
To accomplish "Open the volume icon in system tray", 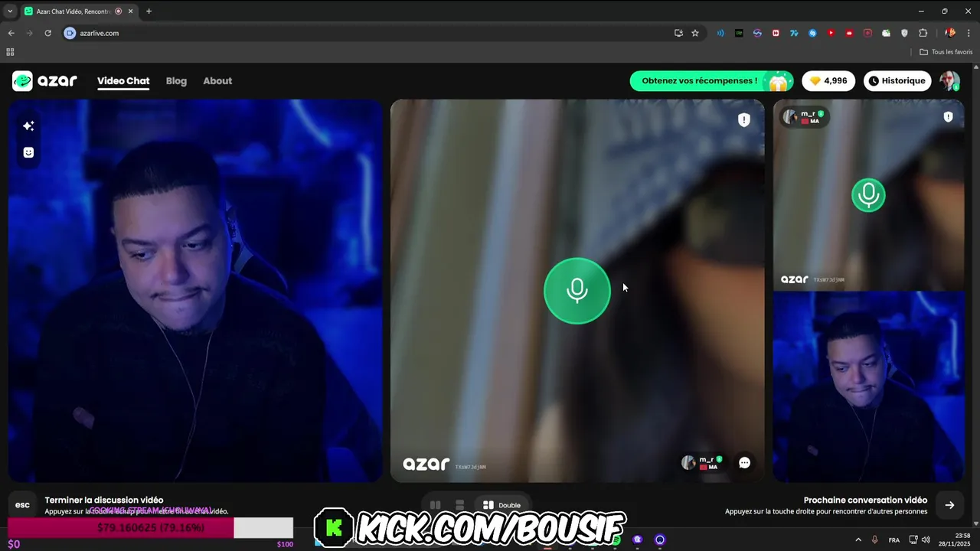I will pyautogui.click(x=926, y=540).
